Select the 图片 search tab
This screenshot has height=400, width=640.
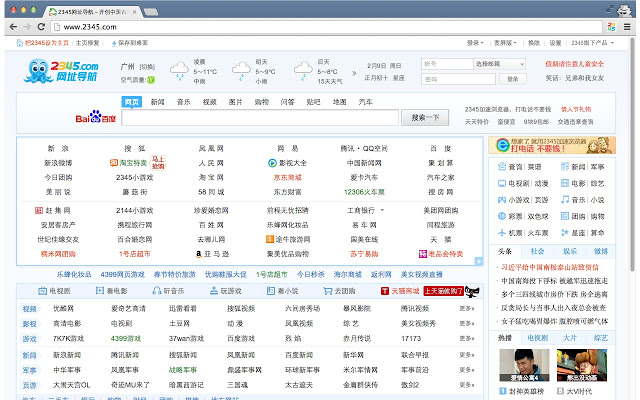pos(235,102)
